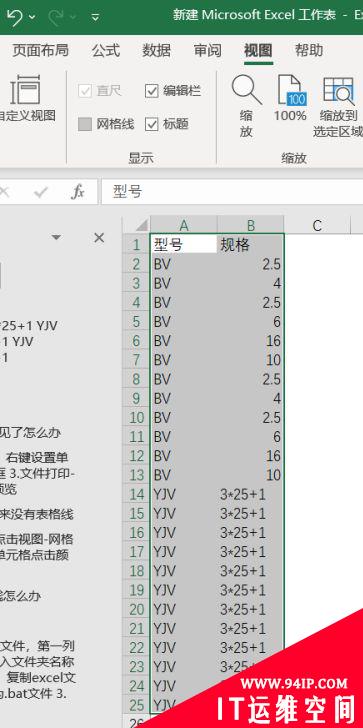This screenshot has height=728, width=363.
Task: Select row 10 header
Action: [x=136, y=417]
